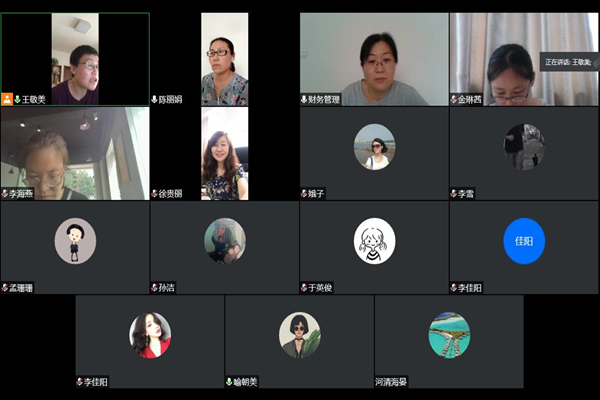The image size is (600, 400).
Task: Click the microphone icon beside 财务管理
Action: 304,100
